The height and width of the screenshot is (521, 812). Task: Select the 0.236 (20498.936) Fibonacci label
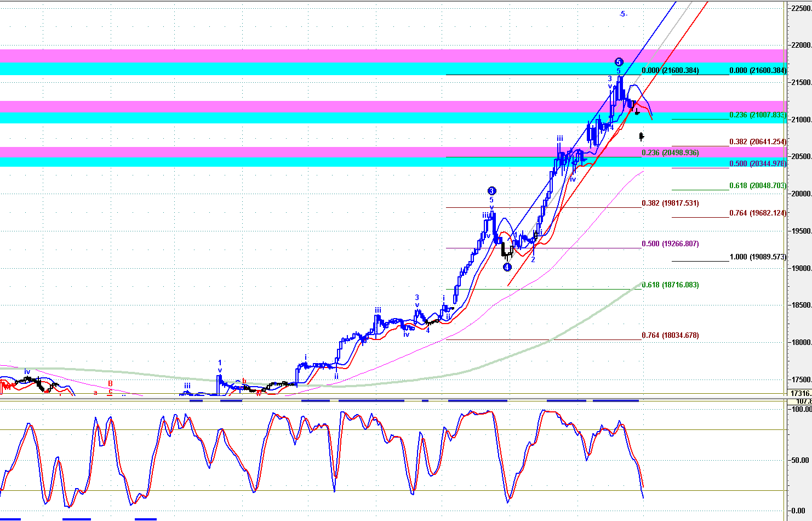point(670,152)
